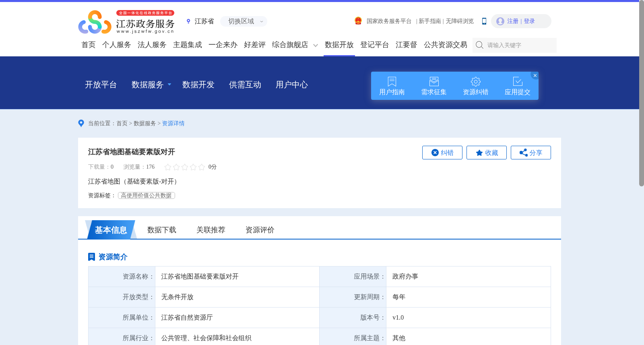Open the 无障碍浏览 link

point(460,21)
